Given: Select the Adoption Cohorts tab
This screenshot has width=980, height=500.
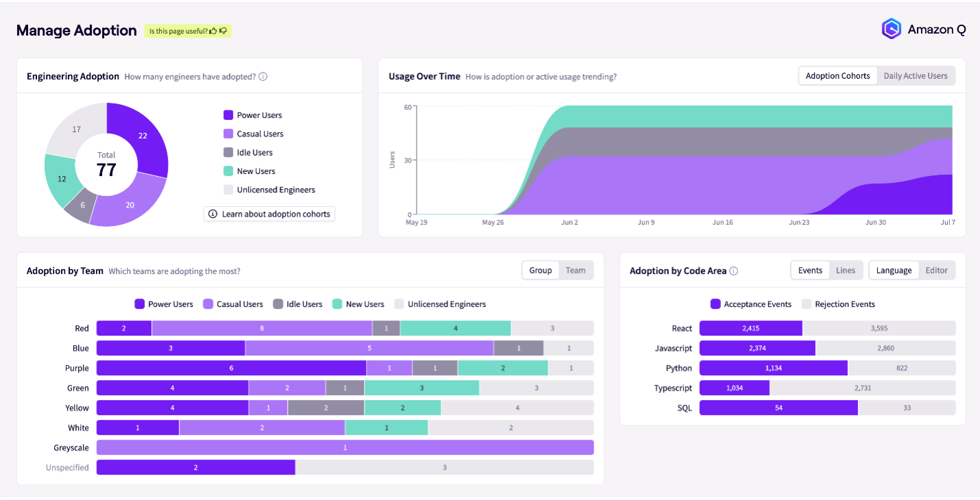Looking at the screenshot, I should click(x=837, y=75).
